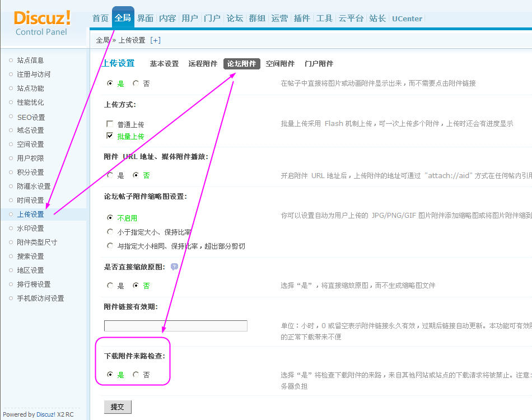Select 否 for 附件 URL 地址 option
532x420 pixels.
tap(136, 175)
